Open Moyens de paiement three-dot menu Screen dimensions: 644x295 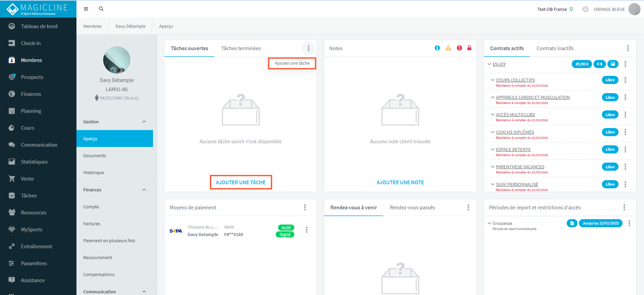(x=305, y=207)
